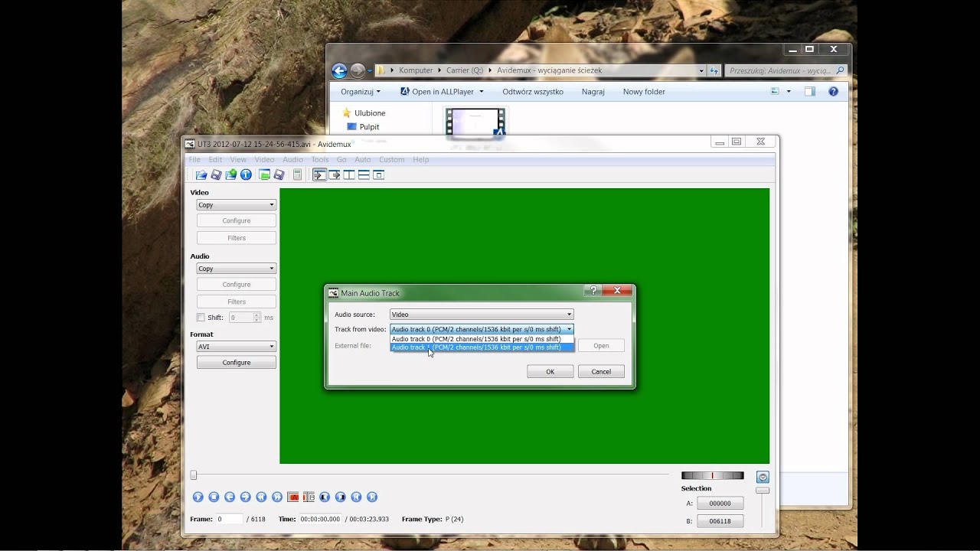Open the Tools menu
This screenshot has height=551, width=980.
[319, 160]
